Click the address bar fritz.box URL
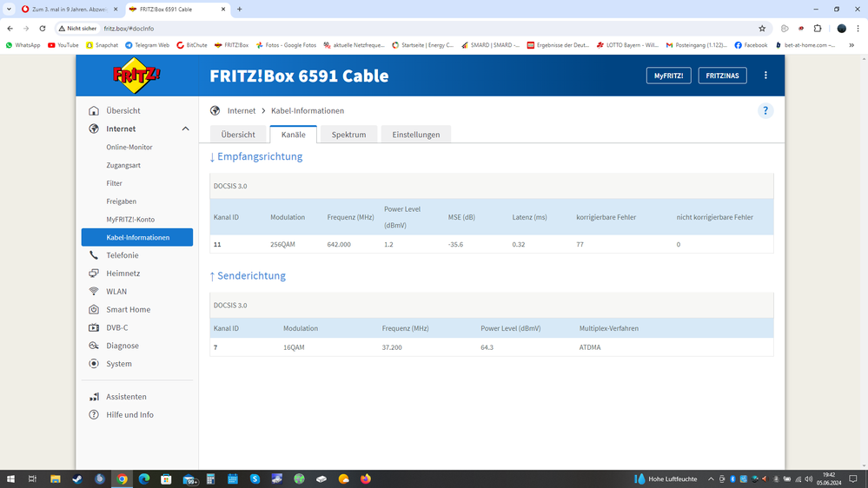Image resolution: width=868 pixels, height=488 pixels. (129, 28)
